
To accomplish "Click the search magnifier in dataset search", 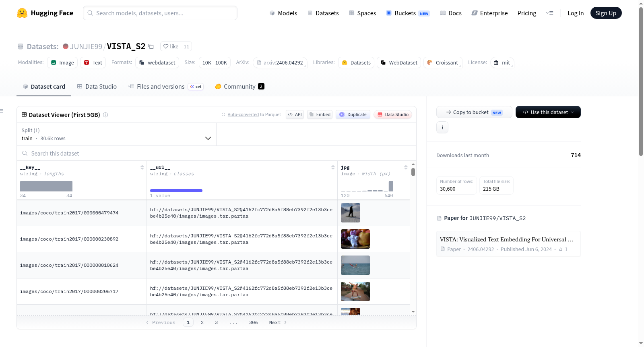I will click(x=25, y=153).
